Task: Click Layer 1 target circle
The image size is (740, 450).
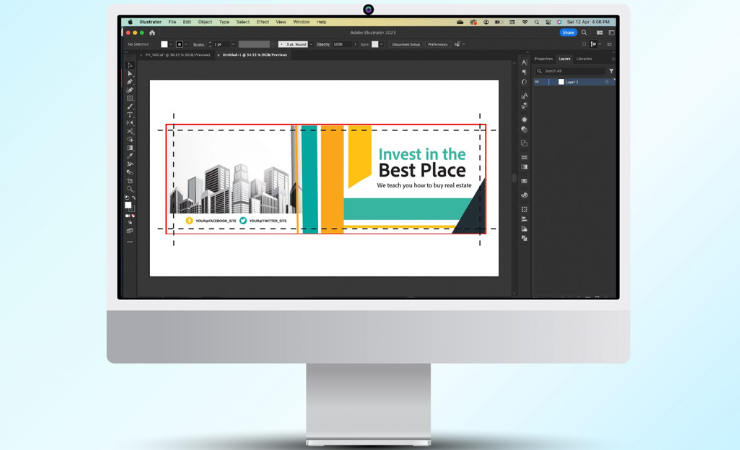Action: click(x=607, y=82)
